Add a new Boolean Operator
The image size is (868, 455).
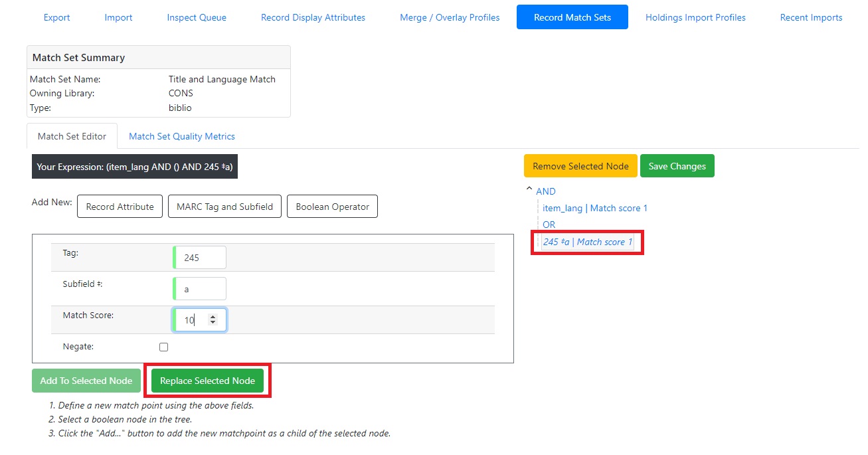click(x=332, y=207)
